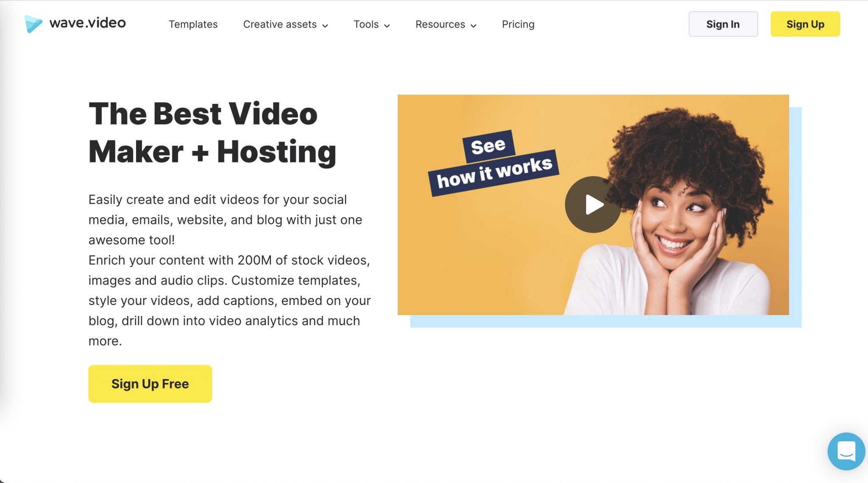868x483 pixels.
Task: Click the 'See' label on video
Action: (x=488, y=146)
